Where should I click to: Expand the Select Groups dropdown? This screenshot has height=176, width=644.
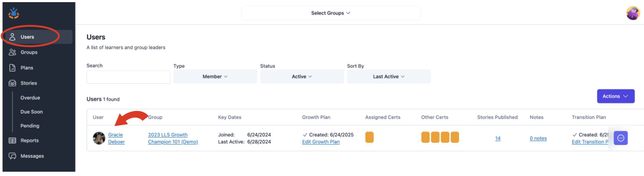[x=331, y=13]
